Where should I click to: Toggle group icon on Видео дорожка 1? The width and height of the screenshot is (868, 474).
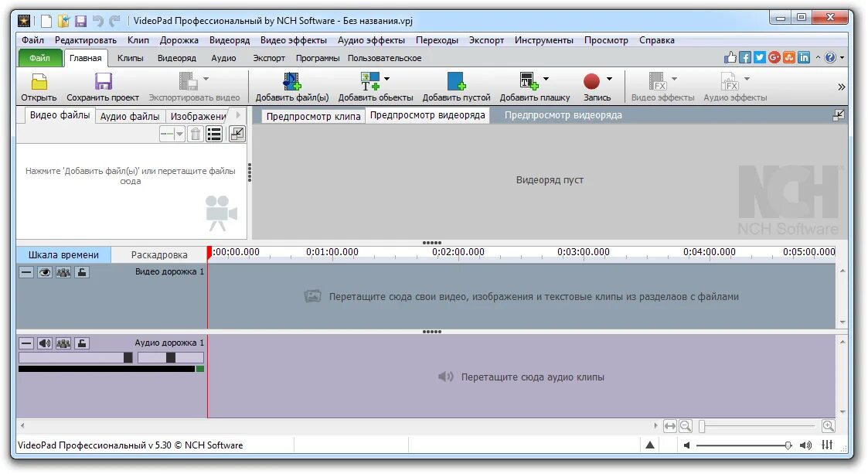click(x=63, y=272)
